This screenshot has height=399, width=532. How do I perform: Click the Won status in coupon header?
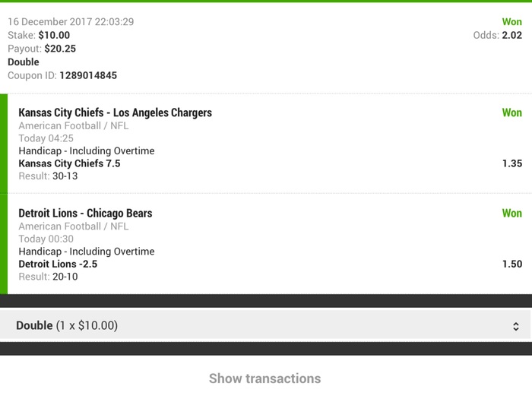coord(511,22)
